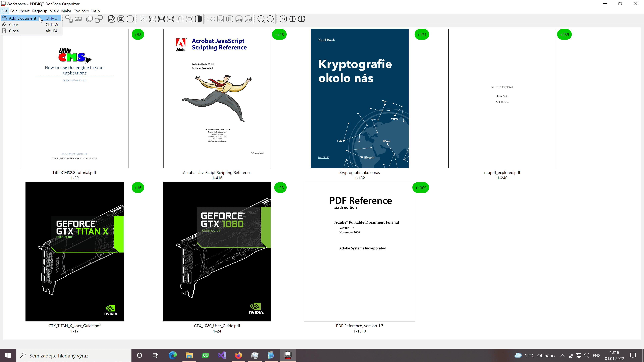Screen dimensions: 644x362
Task: Click the Zoom in magnifier
Action: tap(261, 19)
